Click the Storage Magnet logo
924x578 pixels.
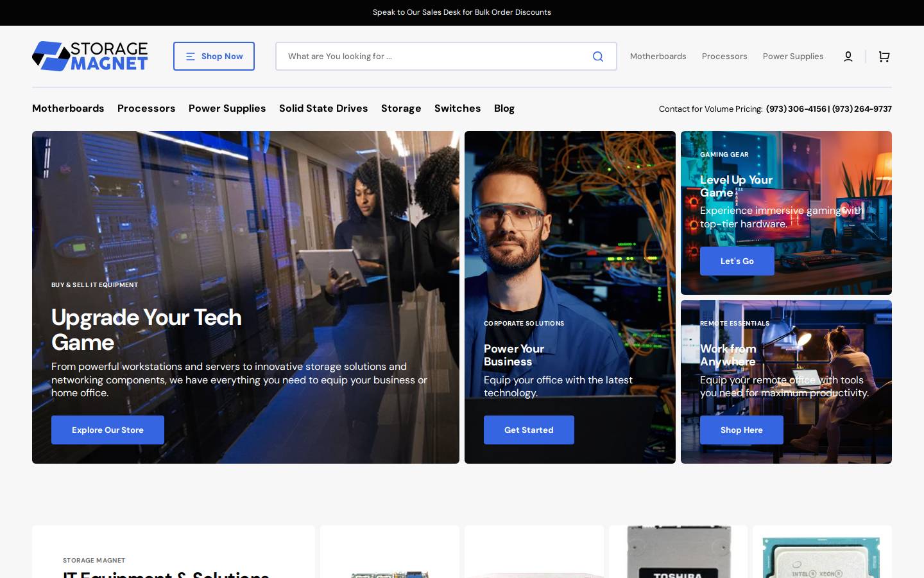(90, 56)
